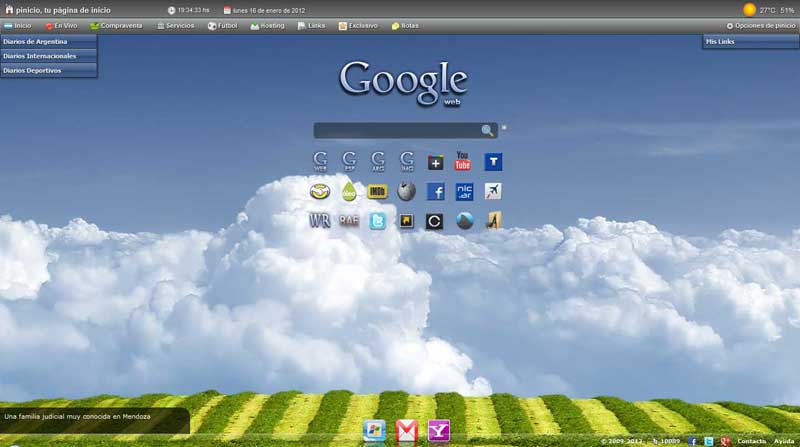Open the YouTube shortcut icon
800x447 pixels.
tap(463, 161)
